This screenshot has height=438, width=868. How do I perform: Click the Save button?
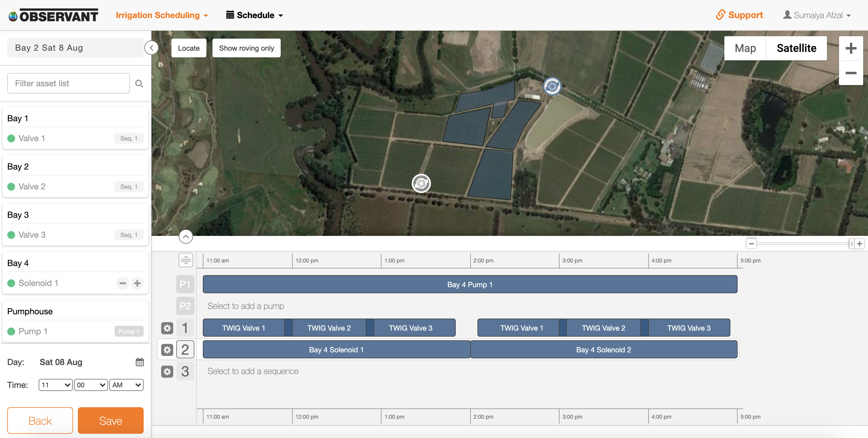pyautogui.click(x=111, y=420)
